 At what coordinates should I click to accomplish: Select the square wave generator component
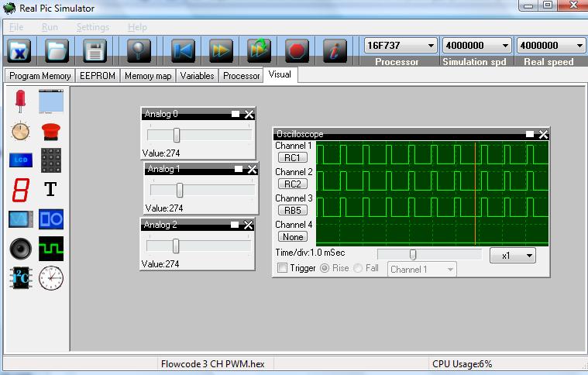tap(51, 249)
